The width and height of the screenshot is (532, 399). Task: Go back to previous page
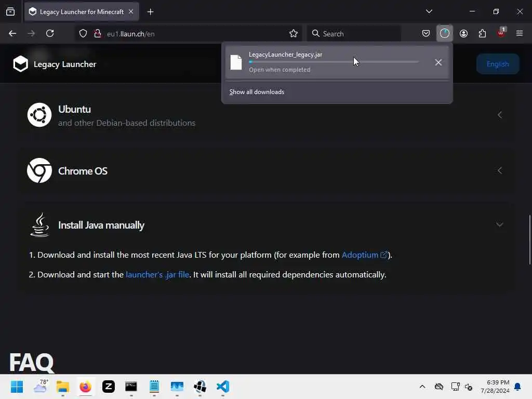[12, 34]
